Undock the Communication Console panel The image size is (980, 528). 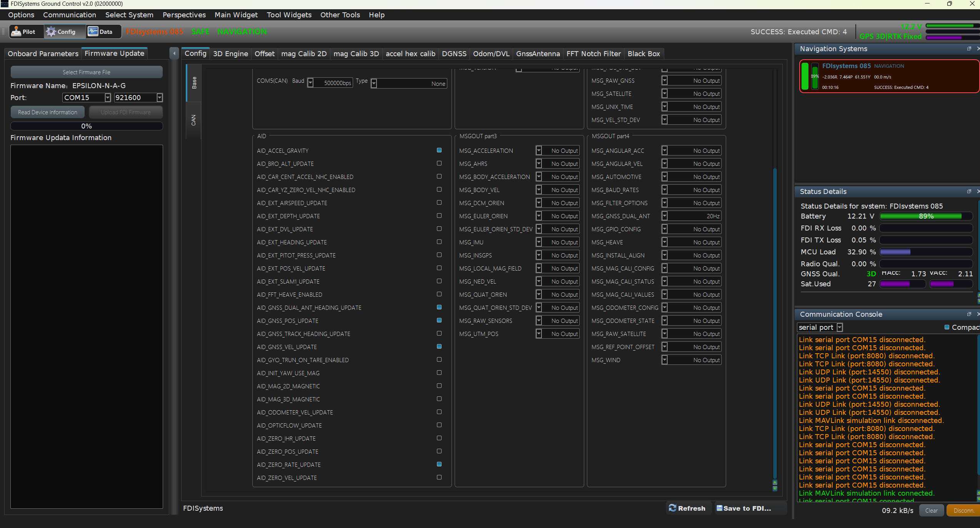[x=969, y=314]
